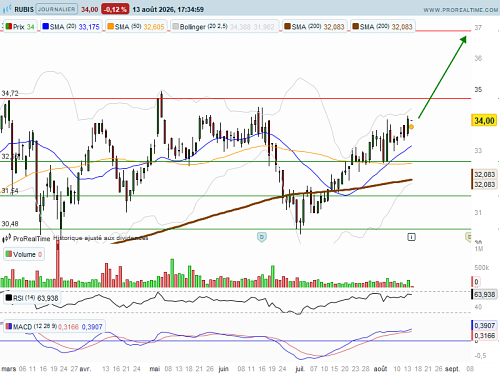Viewport: 500px width, 375px height.
Task: Click the 13 août 2026 timestamp
Action: 168,9
